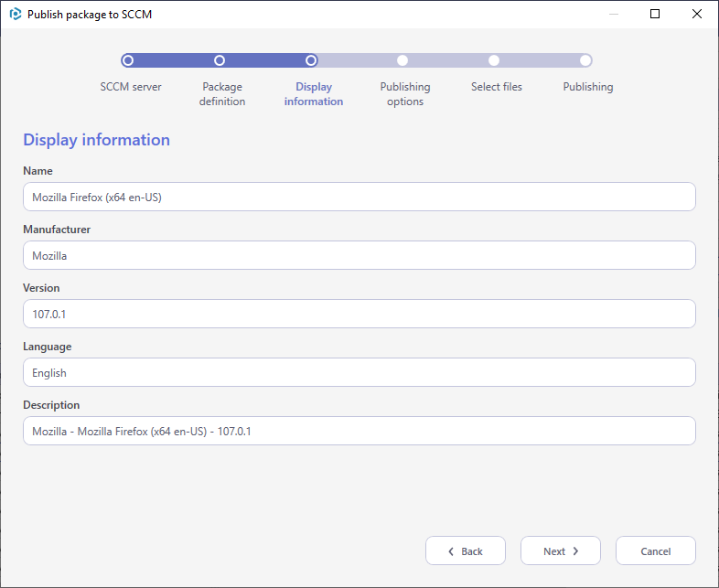
Task: Jump to the Publishing options step circle
Action: pyautogui.click(x=402, y=60)
